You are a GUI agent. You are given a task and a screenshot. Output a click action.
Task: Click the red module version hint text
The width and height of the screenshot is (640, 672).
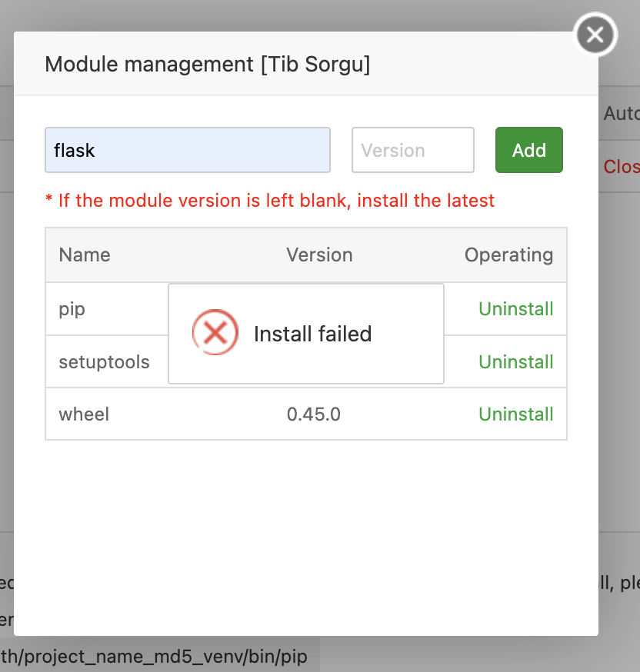pyautogui.click(x=270, y=201)
